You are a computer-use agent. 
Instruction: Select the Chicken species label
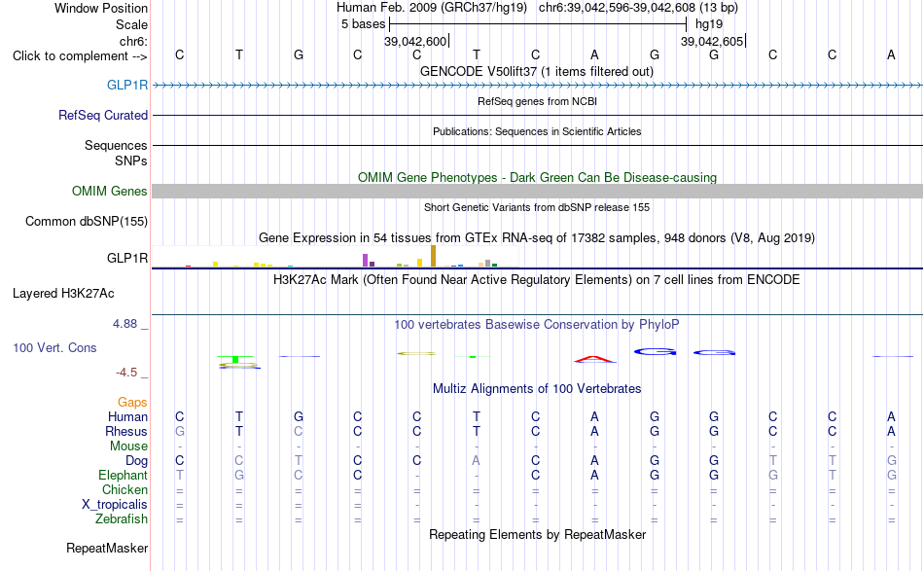tap(124, 489)
